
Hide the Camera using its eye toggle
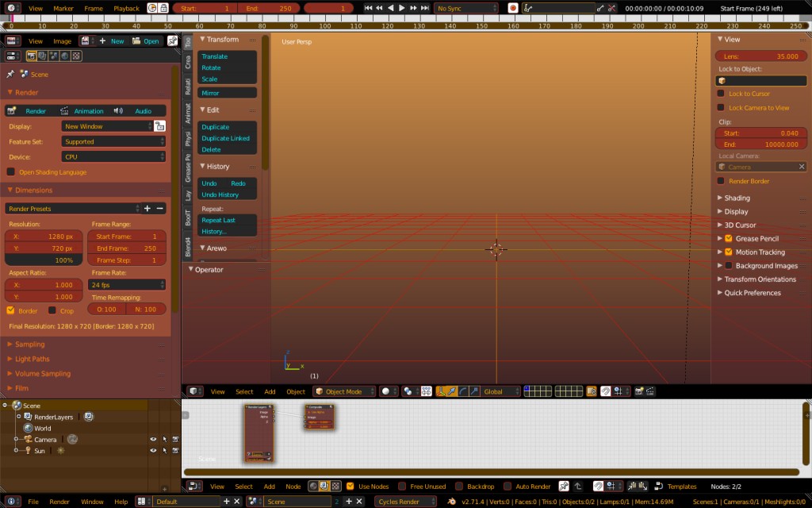tap(153, 439)
